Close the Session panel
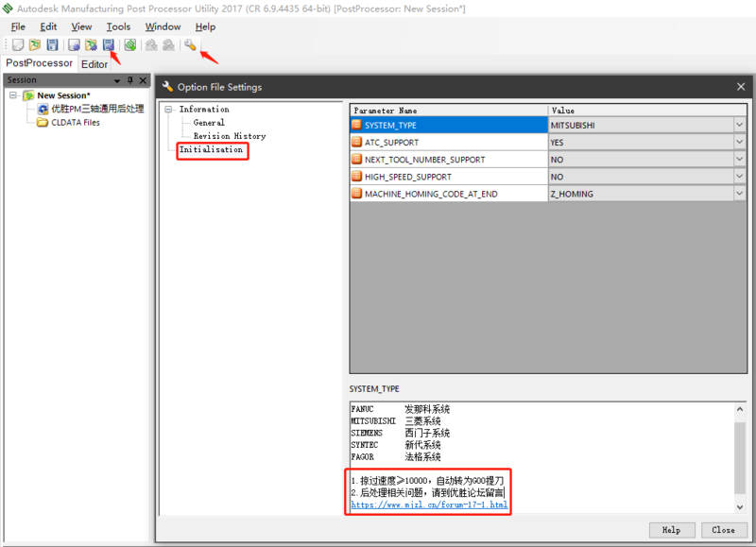This screenshot has width=756, height=547. (x=143, y=80)
